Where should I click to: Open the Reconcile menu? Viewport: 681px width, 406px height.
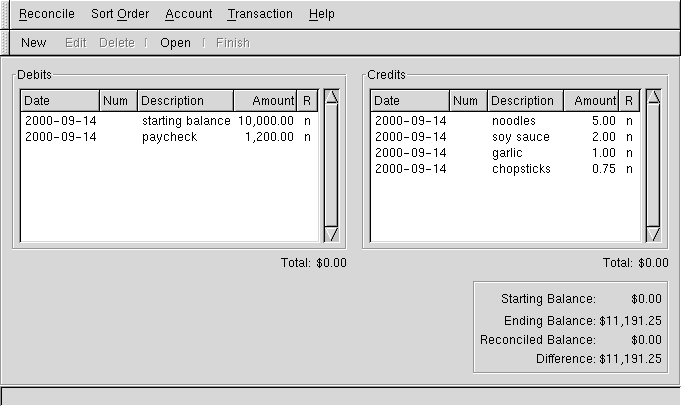[x=47, y=14]
